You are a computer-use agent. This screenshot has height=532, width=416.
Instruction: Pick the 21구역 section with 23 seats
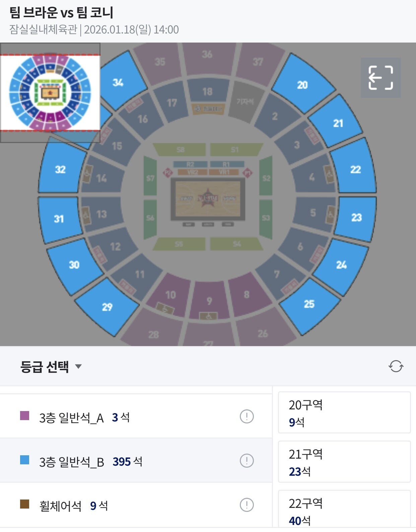click(344, 462)
